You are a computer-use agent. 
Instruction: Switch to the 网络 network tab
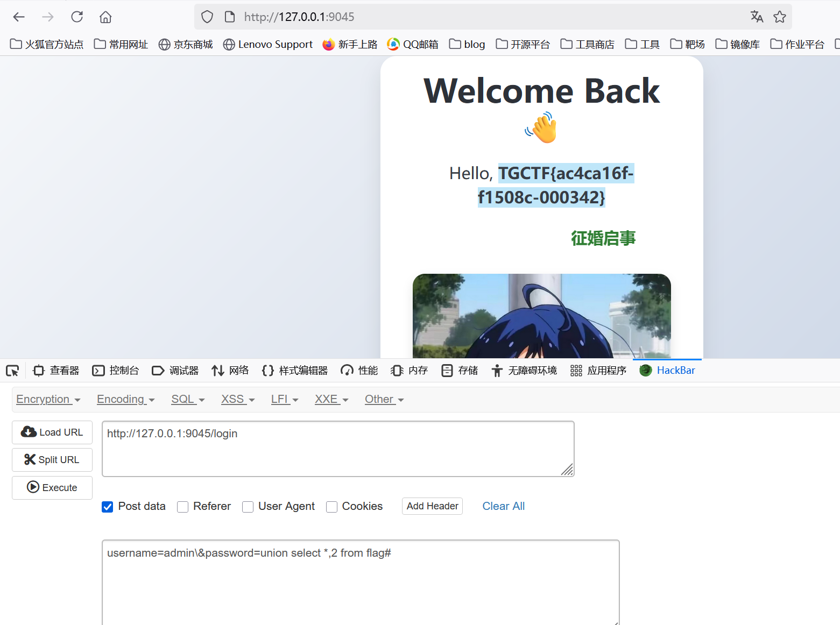(230, 371)
